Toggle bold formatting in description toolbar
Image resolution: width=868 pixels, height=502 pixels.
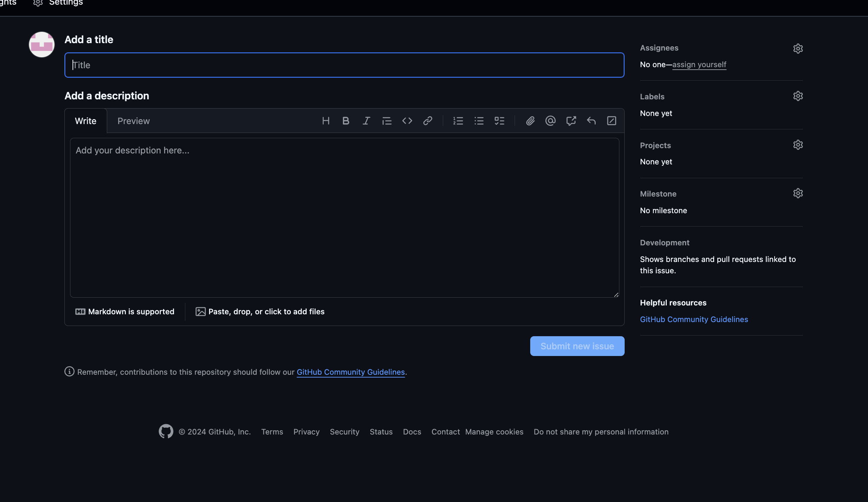click(x=346, y=121)
